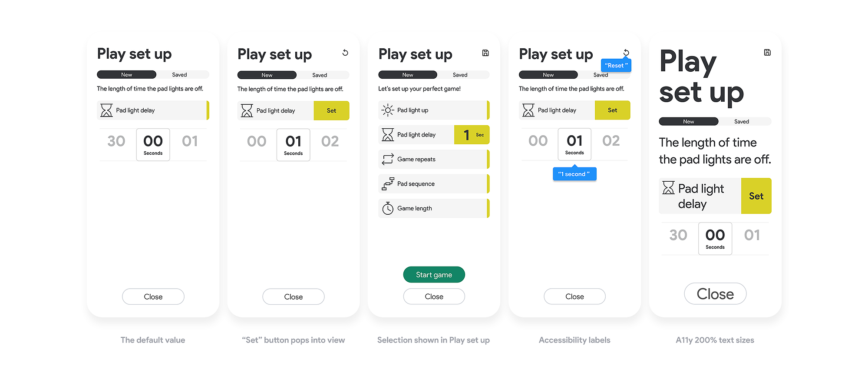The image size is (868, 373).
Task: Click reset icon in second Play set up panel
Action: pyautogui.click(x=345, y=53)
